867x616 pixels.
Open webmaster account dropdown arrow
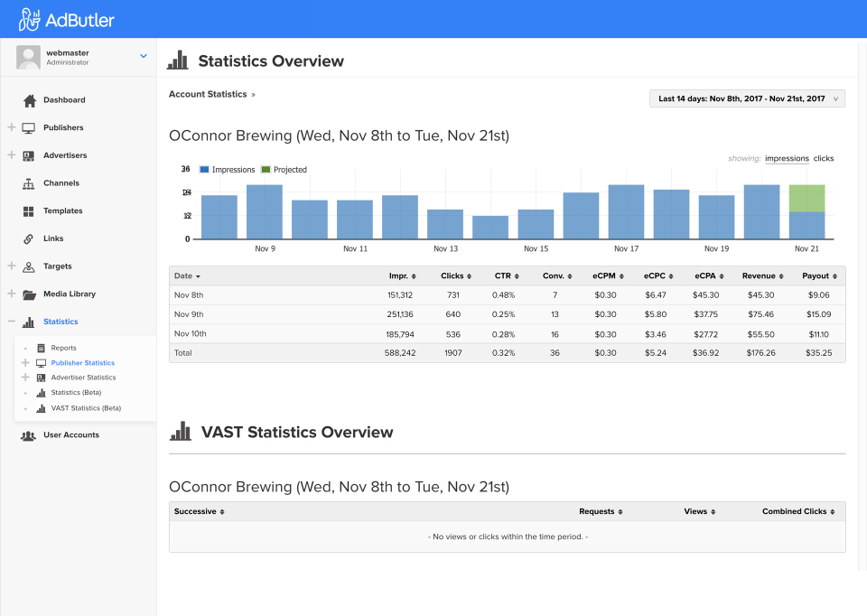[x=143, y=56]
